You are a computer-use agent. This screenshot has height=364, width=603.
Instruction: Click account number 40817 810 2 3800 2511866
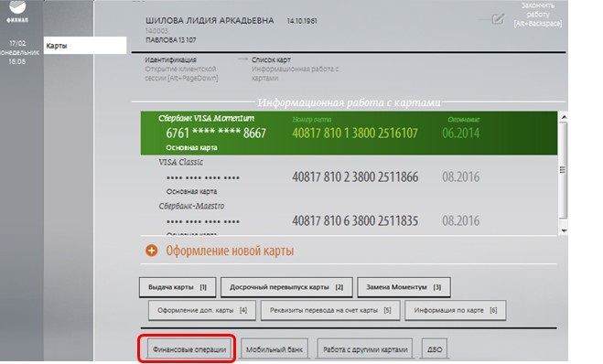click(x=355, y=177)
